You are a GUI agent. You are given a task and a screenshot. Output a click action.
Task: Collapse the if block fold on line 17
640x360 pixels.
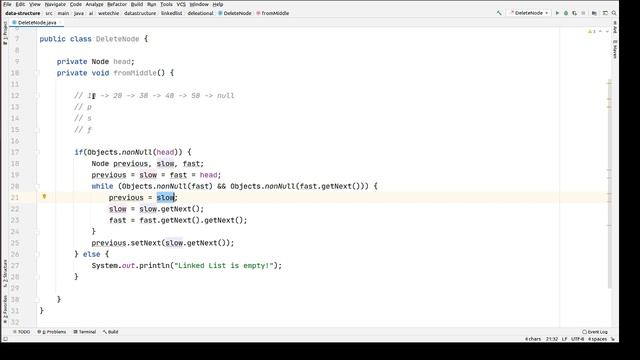click(x=38, y=152)
